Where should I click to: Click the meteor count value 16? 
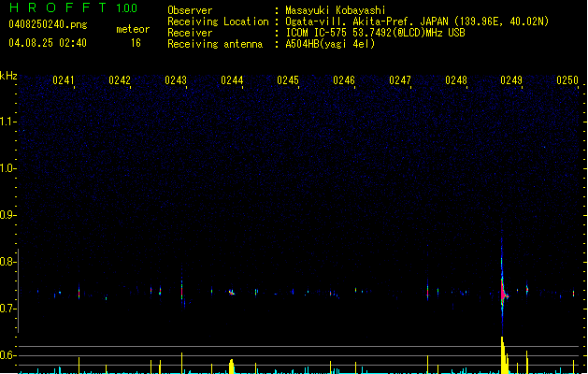coord(136,43)
